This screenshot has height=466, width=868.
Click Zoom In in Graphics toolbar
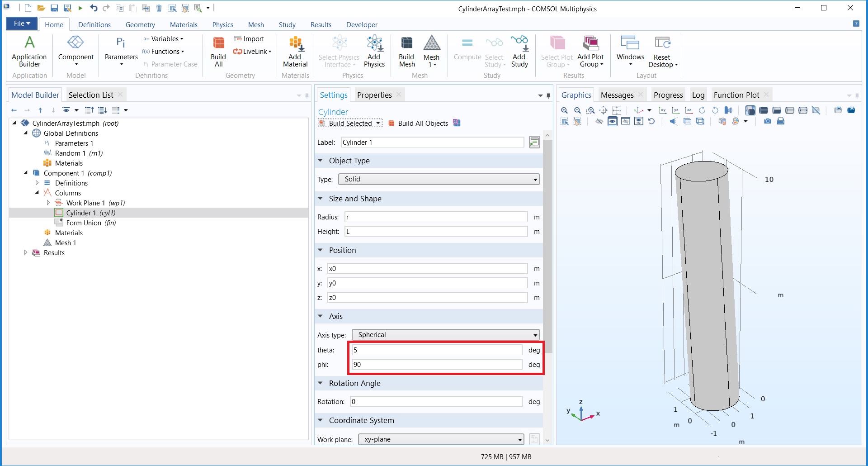565,110
